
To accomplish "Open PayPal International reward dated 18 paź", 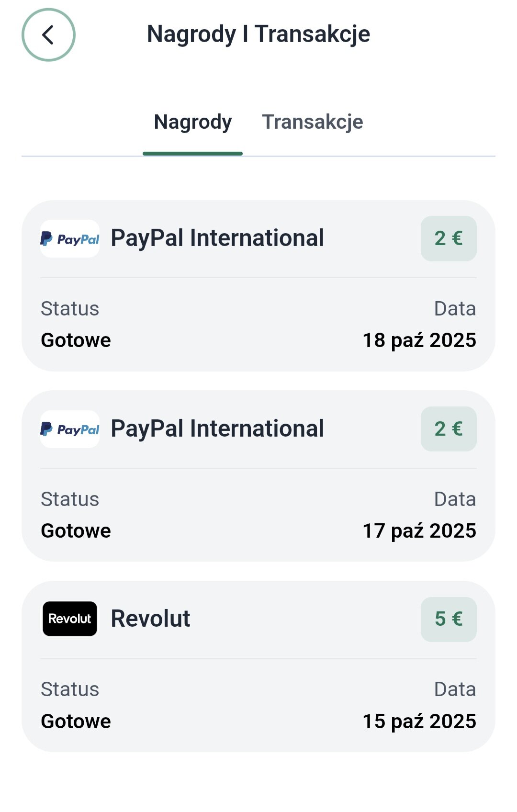I will click(x=217, y=238).
